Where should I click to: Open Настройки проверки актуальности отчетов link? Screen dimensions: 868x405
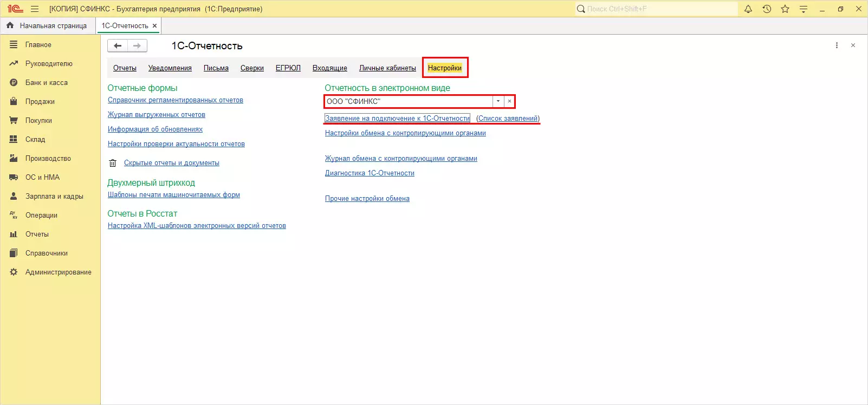pyautogui.click(x=176, y=144)
